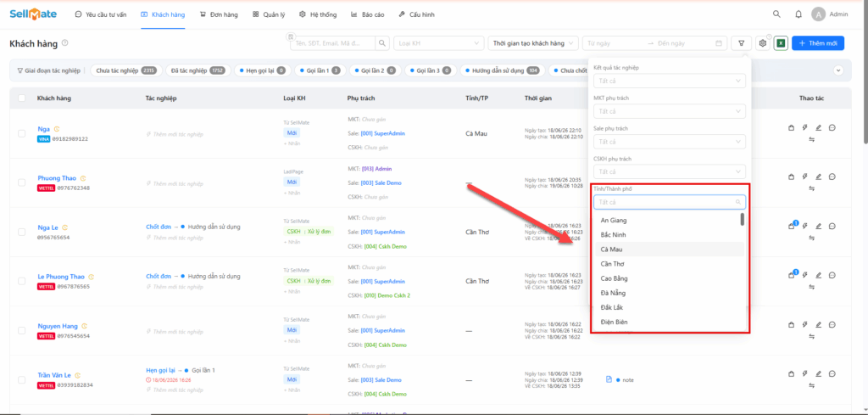Click the Từ ngày date input
868x415 pixels.
point(614,43)
